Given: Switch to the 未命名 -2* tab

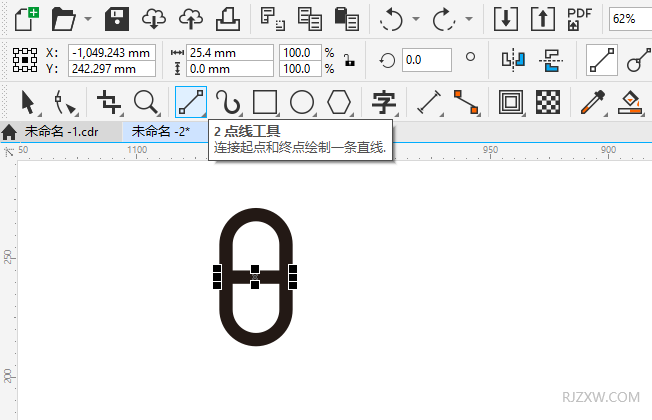Looking at the screenshot, I should [161, 131].
